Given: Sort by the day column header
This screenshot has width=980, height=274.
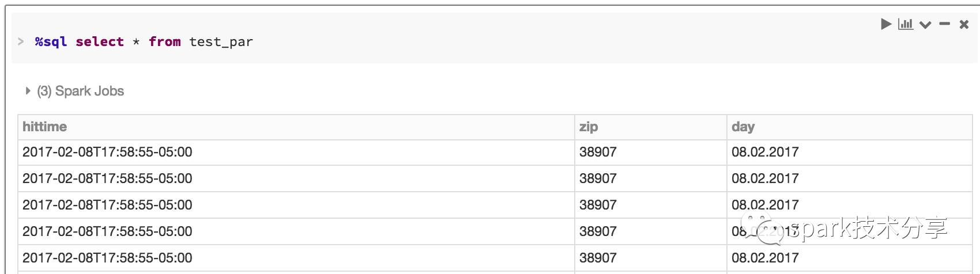Looking at the screenshot, I should pos(743,127).
